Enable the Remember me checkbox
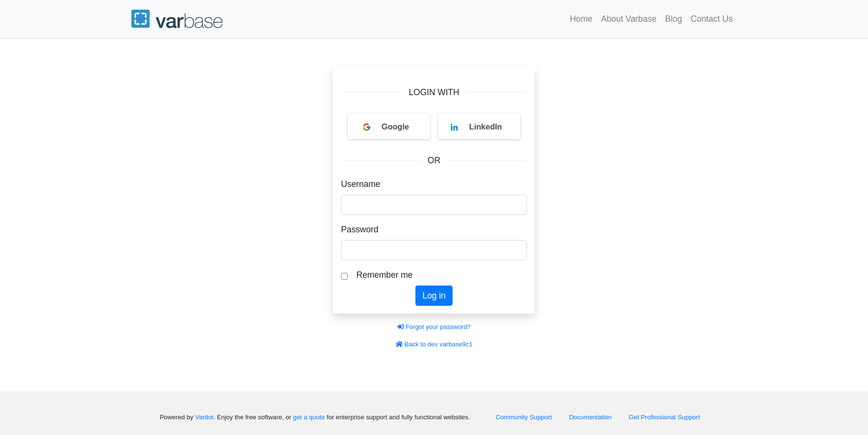The width and height of the screenshot is (868, 442). coord(344,276)
